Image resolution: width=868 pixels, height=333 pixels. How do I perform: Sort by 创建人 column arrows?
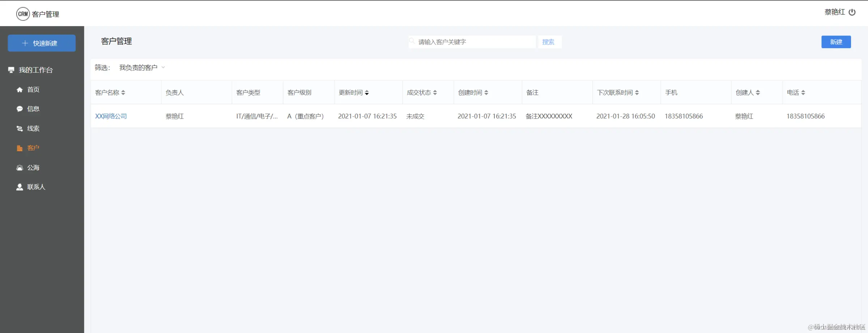(x=758, y=93)
